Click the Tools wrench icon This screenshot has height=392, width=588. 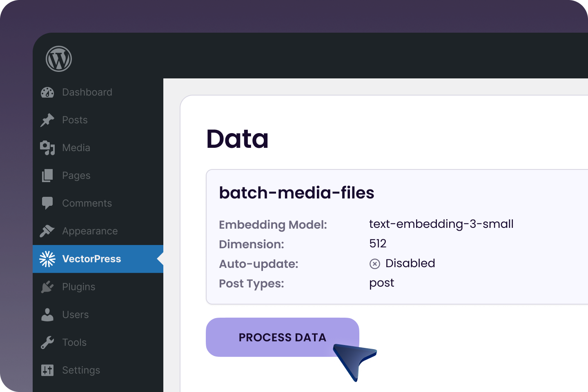(x=47, y=342)
